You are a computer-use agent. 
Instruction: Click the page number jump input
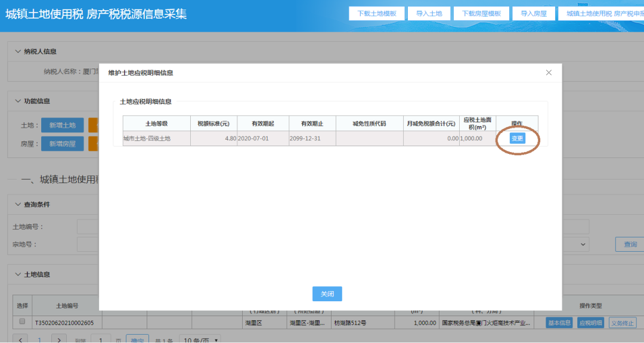(x=101, y=339)
